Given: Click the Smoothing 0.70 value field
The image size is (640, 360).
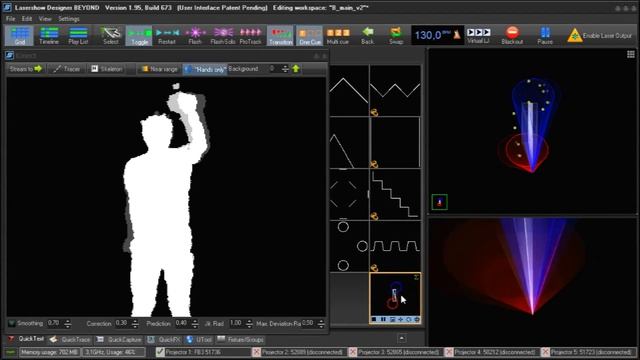Looking at the screenshot, I should point(55,323).
